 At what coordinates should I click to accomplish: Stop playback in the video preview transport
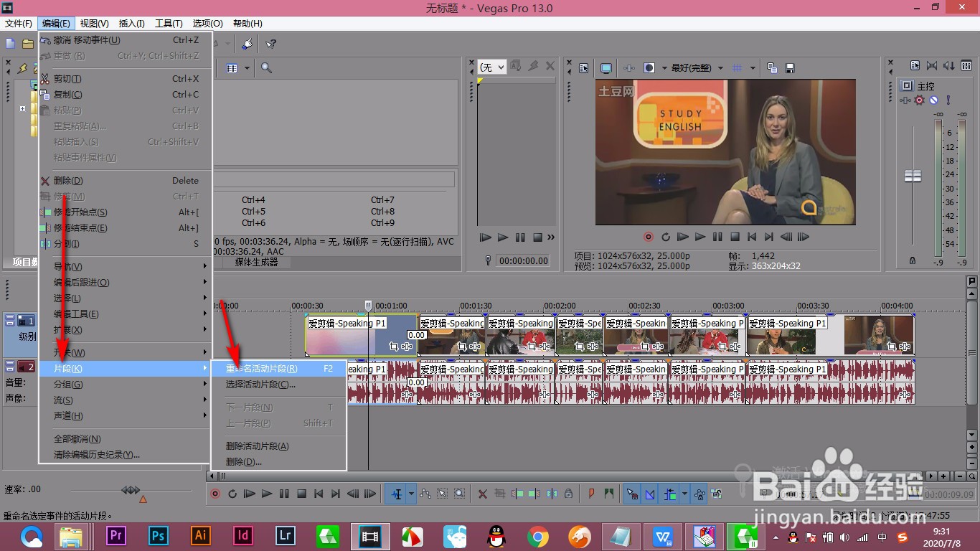[x=735, y=237]
